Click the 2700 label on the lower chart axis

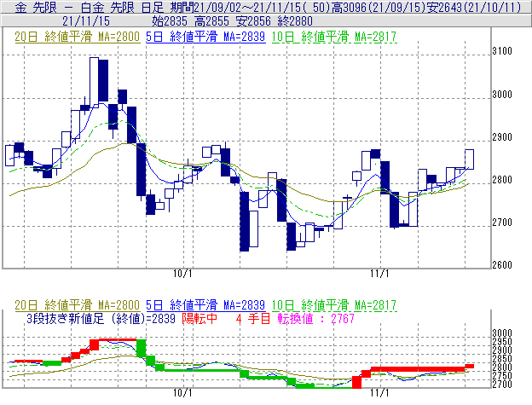[502, 385]
